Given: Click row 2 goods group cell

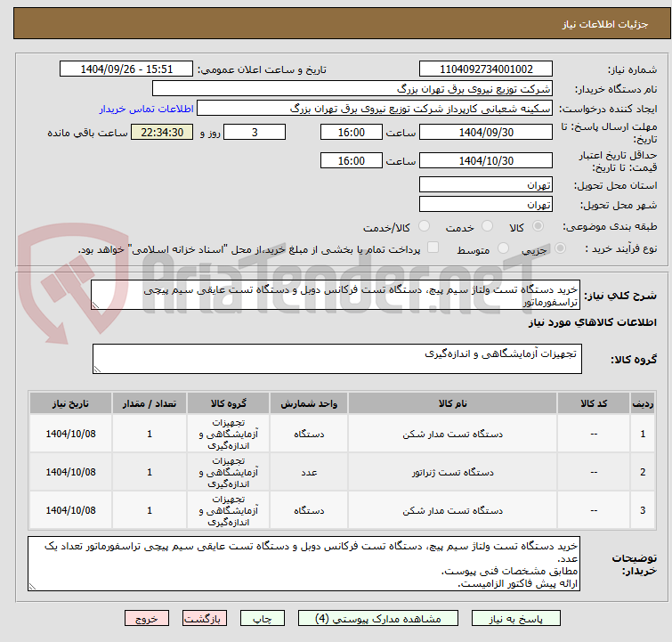Looking at the screenshot, I should (228, 472).
